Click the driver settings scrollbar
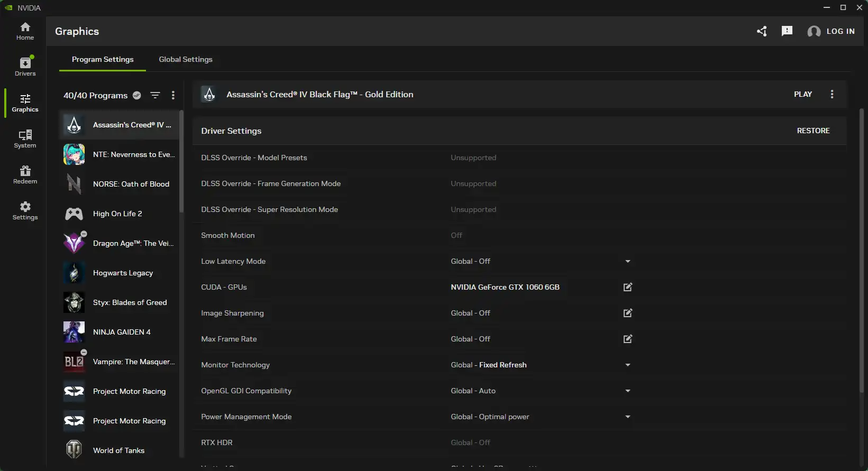 (x=861, y=250)
